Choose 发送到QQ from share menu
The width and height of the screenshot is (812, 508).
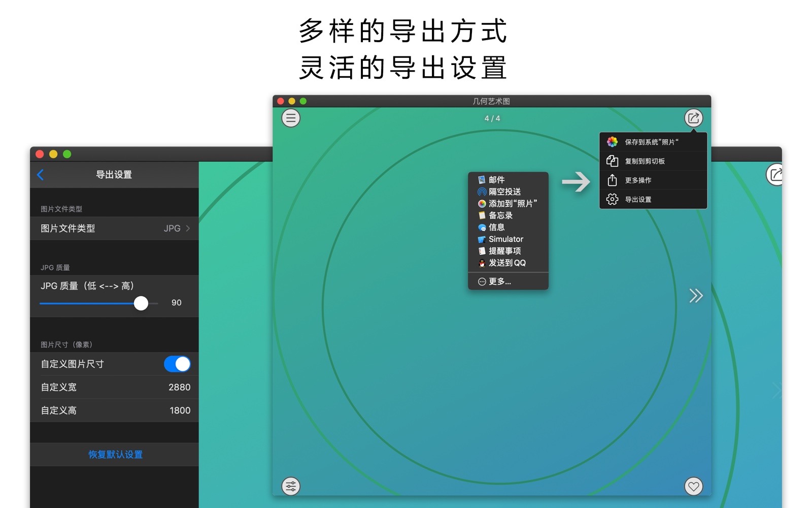click(506, 263)
